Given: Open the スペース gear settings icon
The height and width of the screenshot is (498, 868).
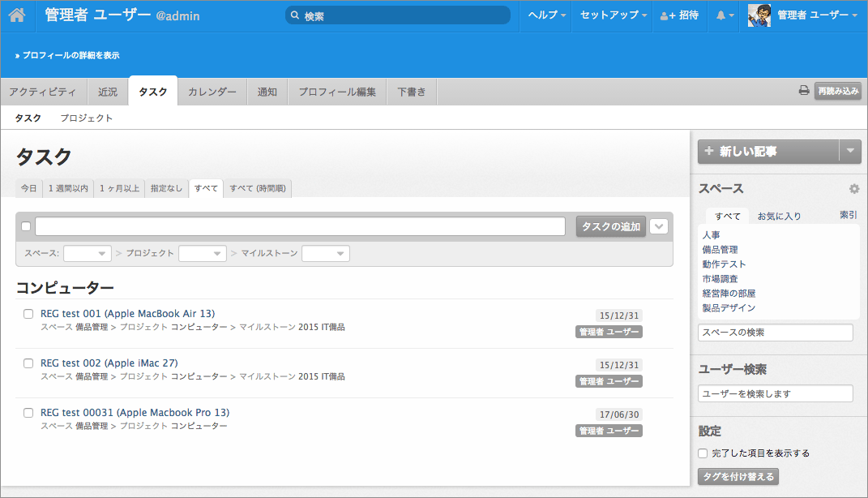Looking at the screenshot, I should [854, 189].
